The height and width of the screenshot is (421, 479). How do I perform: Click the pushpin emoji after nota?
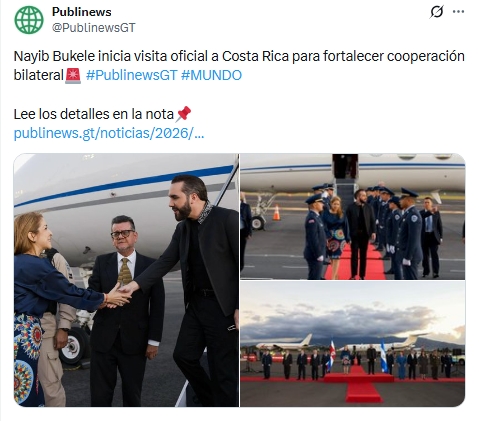(x=183, y=114)
